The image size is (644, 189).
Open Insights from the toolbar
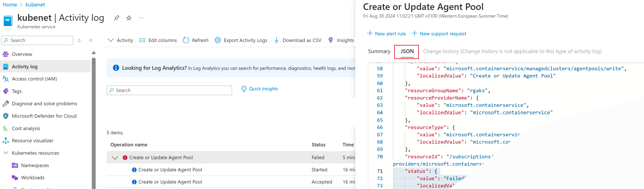341,40
